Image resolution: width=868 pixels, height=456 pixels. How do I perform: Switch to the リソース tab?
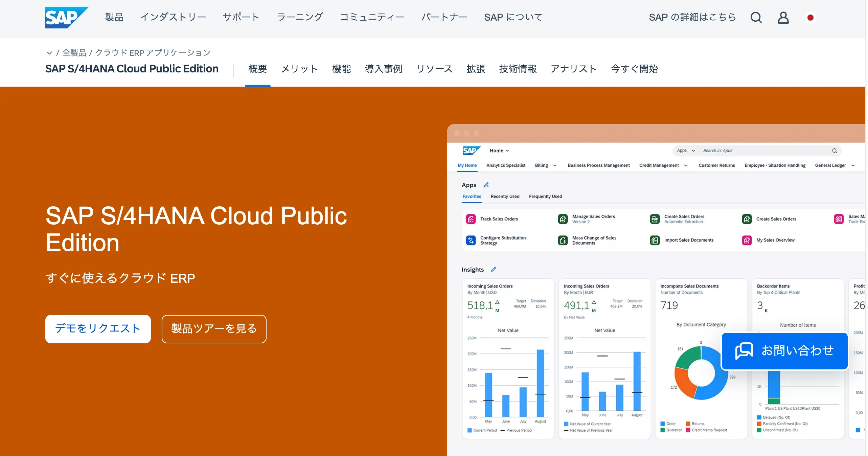click(x=434, y=69)
